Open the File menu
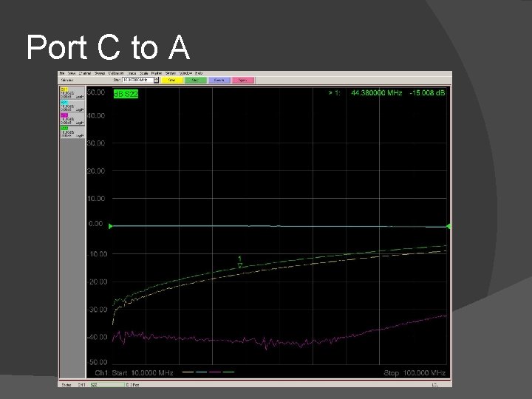532x399 pixels. [62, 73]
